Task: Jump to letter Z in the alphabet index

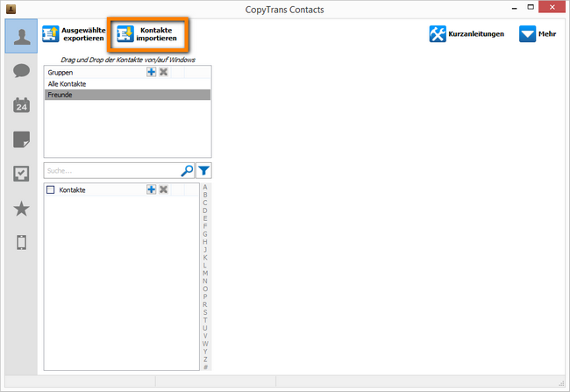Action: click(x=205, y=360)
